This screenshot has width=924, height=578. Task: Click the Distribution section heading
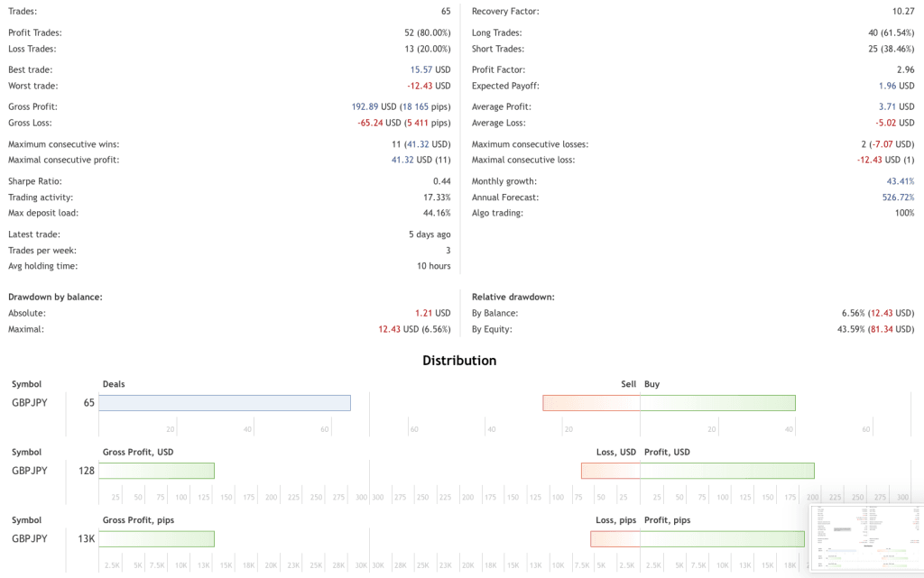click(459, 361)
